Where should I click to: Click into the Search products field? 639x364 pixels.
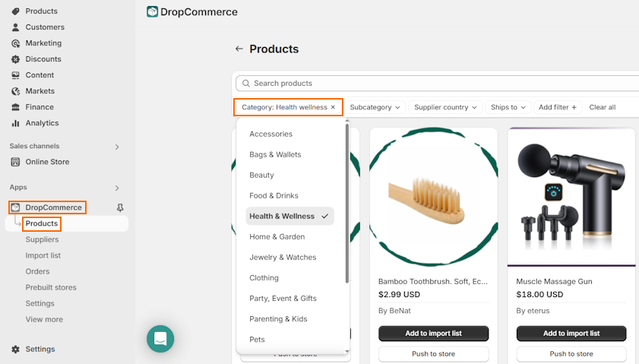coord(438,83)
